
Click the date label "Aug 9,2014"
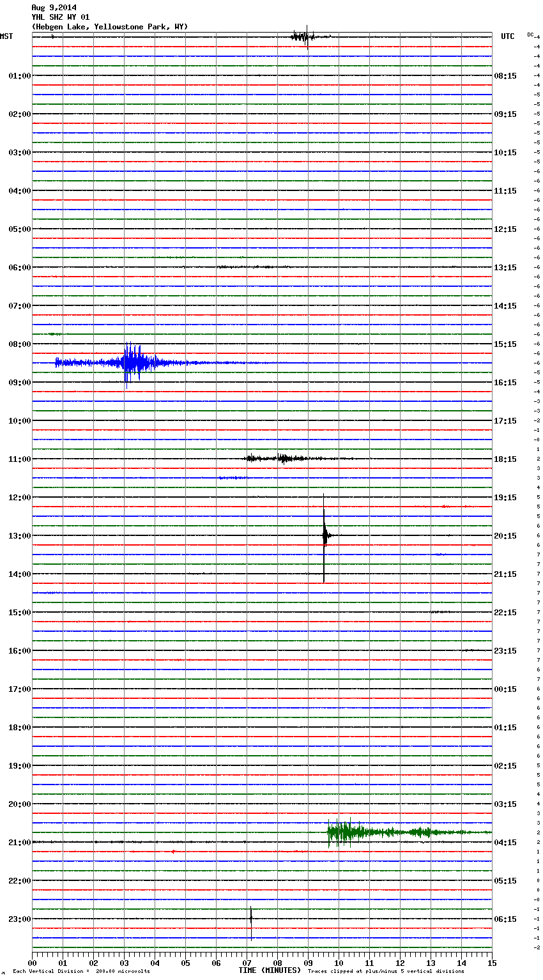point(54,8)
